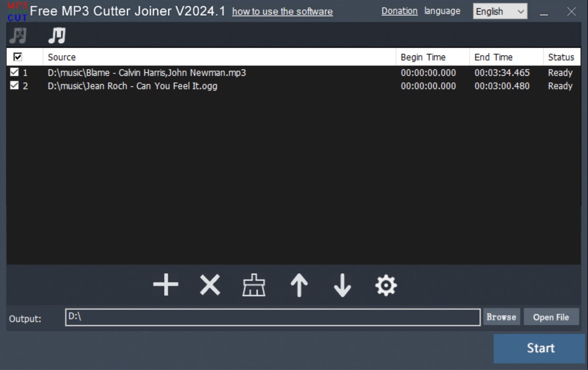This screenshot has height=370, width=588.
Task: Move a track up with the up arrow icon
Action: click(298, 285)
